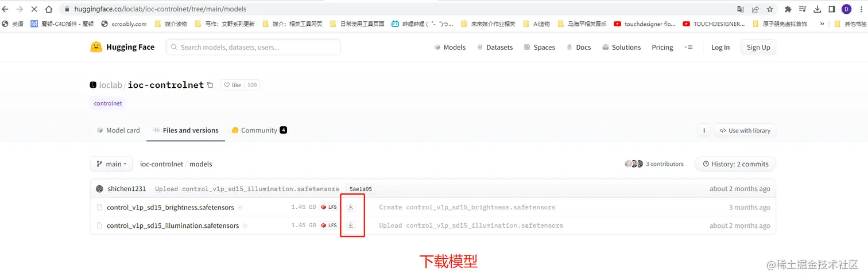Open the Chrome profile avatar D
This screenshot has width=868, height=280.
tap(847, 9)
